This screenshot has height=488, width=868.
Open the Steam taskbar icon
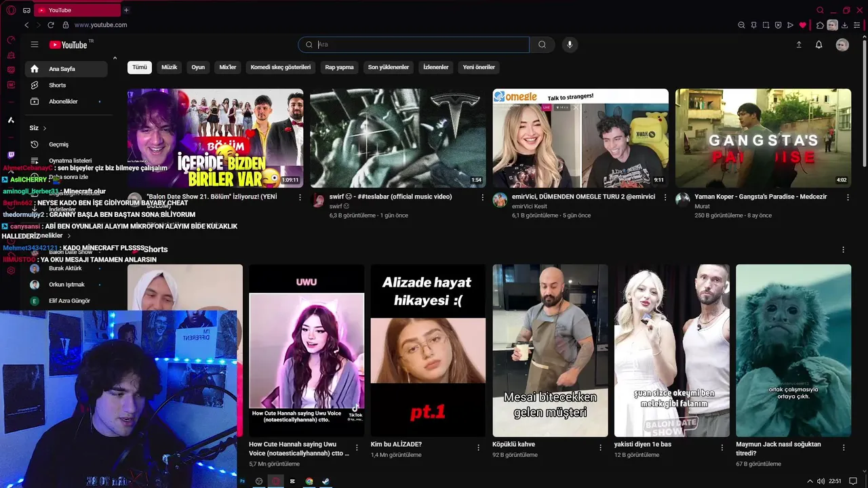click(x=325, y=481)
